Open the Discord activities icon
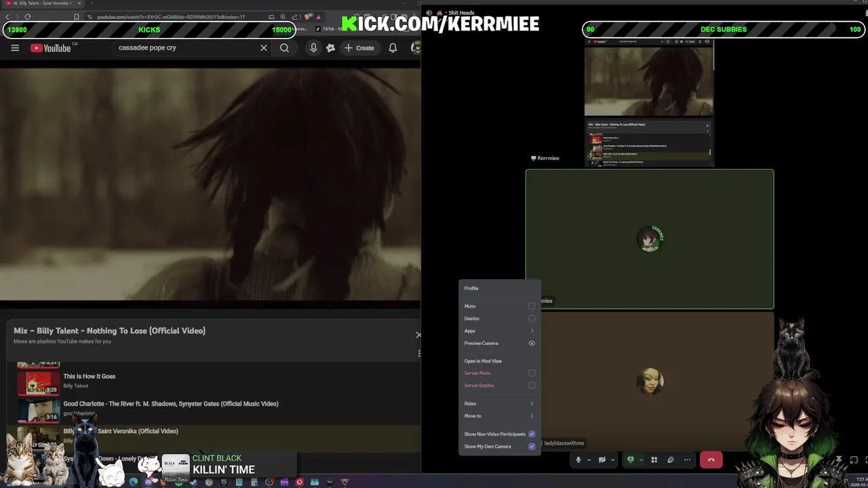 point(654,460)
